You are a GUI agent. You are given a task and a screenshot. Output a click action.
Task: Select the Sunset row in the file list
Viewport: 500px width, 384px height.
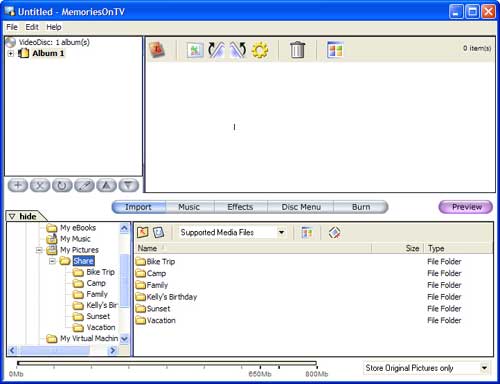point(313,309)
